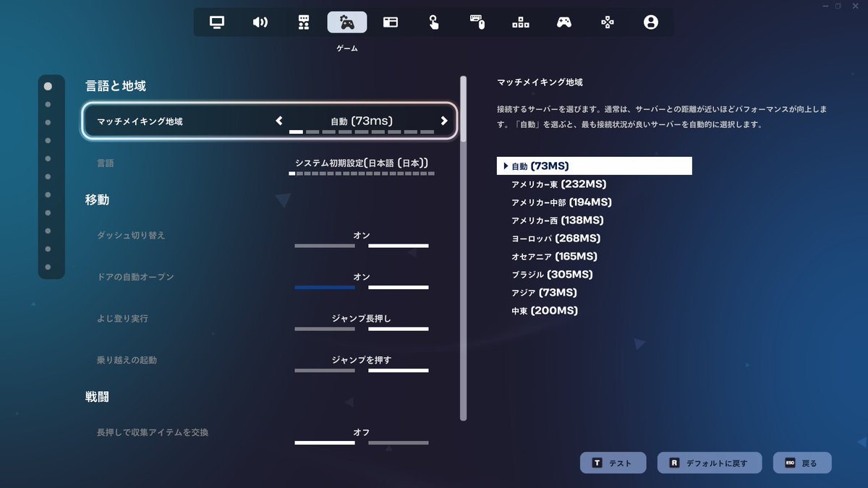Click the テスト button
Image resolution: width=868 pixels, height=488 pixels.
tap(613, 463)
